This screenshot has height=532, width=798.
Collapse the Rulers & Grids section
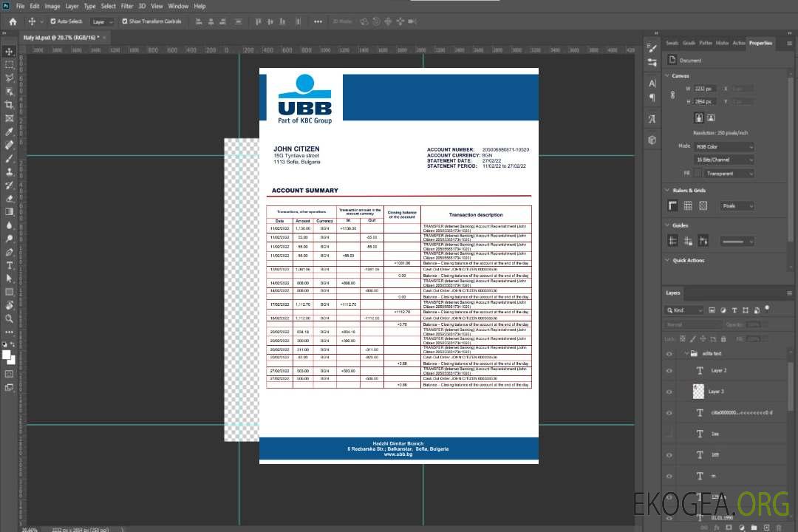tap(667, 190)
